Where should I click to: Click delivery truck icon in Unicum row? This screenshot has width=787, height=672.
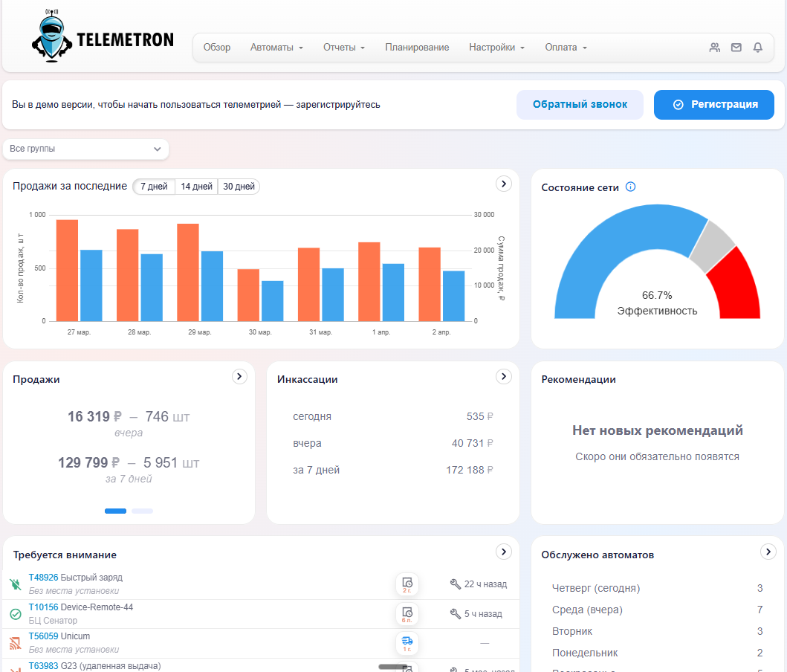click(x=407, y=642)
